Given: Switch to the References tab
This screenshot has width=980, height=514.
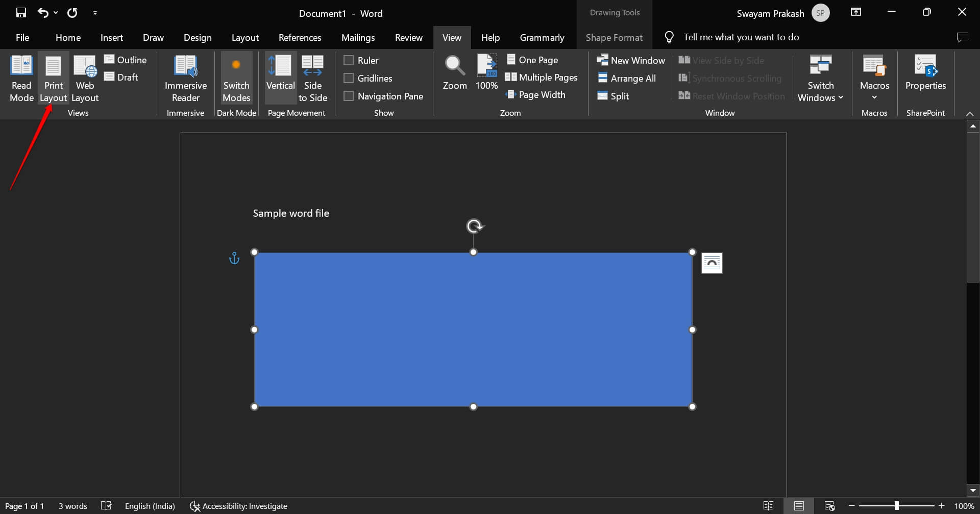Looking at the screenshot, I should click(x=300, y=37).
